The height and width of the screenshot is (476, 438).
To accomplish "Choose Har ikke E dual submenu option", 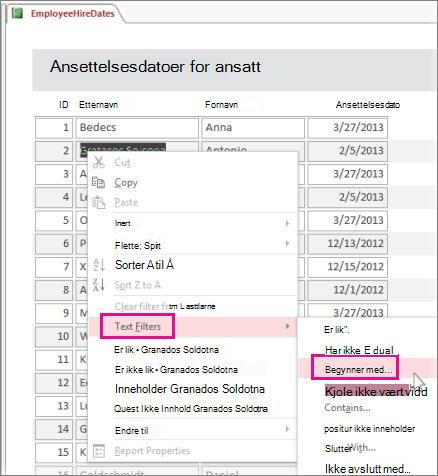I will (359, 350).
